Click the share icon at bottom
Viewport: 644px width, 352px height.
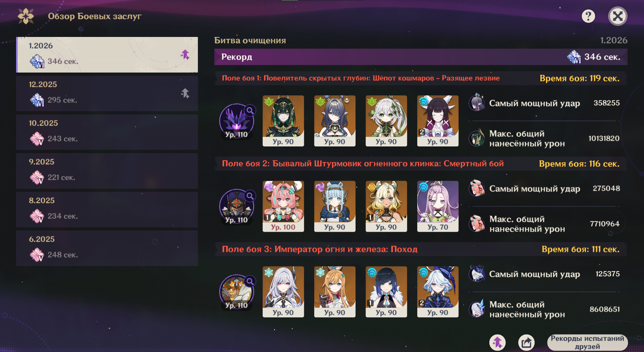(x=527, y=342)
